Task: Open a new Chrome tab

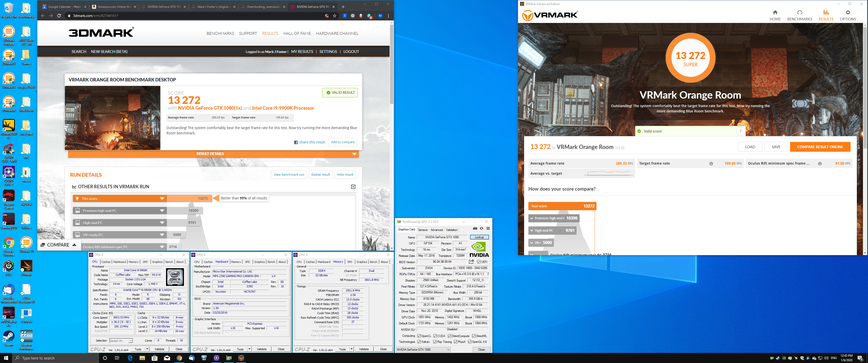Action: (x=343, y=7)
